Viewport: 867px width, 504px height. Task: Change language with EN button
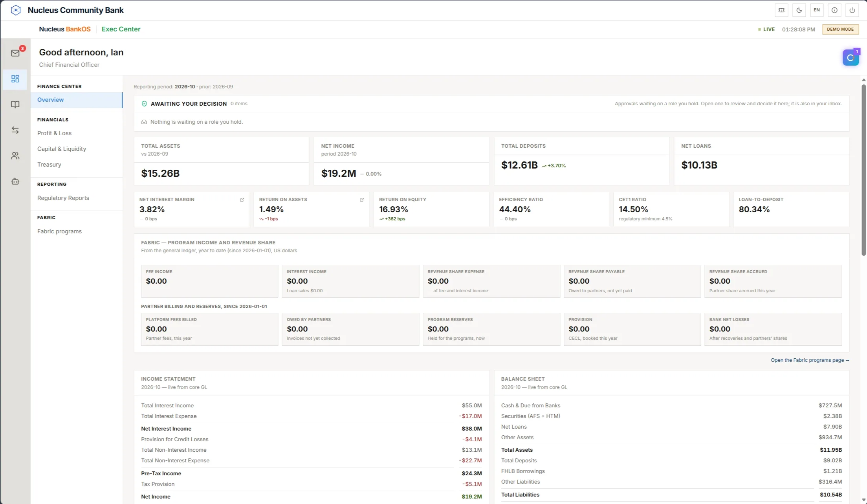(817, 10)
